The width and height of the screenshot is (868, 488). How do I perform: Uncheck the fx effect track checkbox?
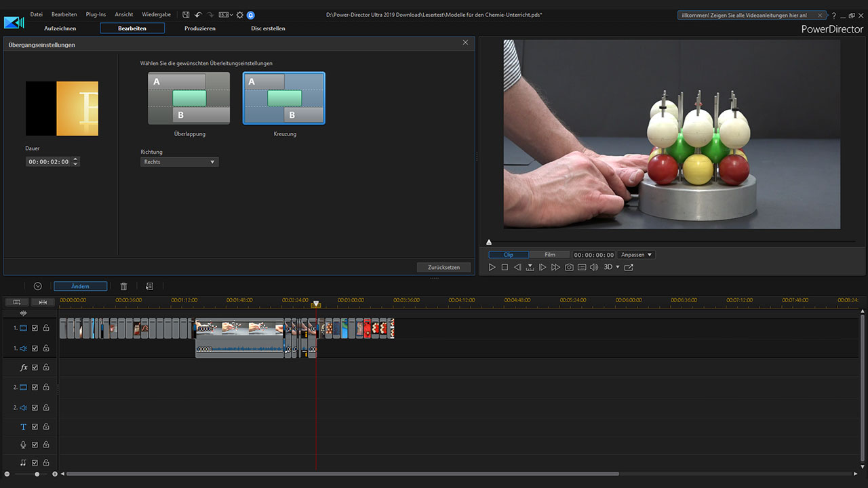(x=35, y=367)
